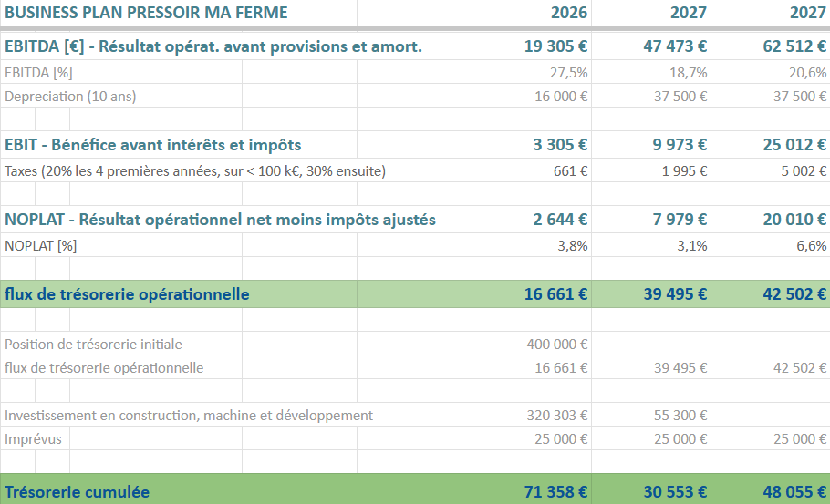The image size is (830, 504).
Task: Select the 62 512 € EBITDA cell
Action: 794,46
